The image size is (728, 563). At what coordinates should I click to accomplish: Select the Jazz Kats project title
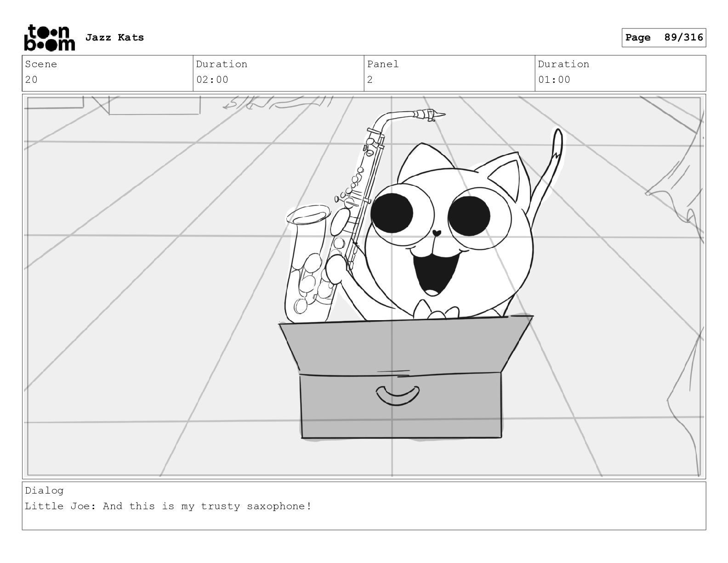(x=114, y=38)
